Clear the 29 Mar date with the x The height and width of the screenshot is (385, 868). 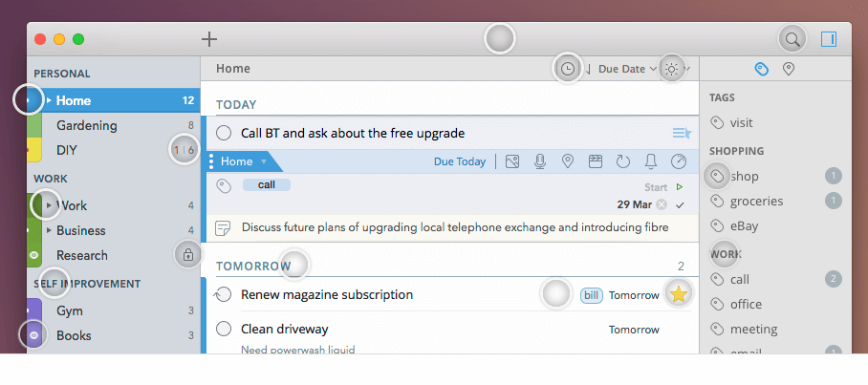pyautogui.click(x=661, y=204)
